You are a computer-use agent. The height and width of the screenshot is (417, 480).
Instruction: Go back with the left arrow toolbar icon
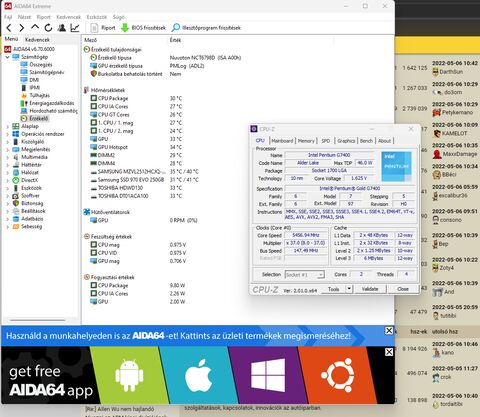[9, 28]
